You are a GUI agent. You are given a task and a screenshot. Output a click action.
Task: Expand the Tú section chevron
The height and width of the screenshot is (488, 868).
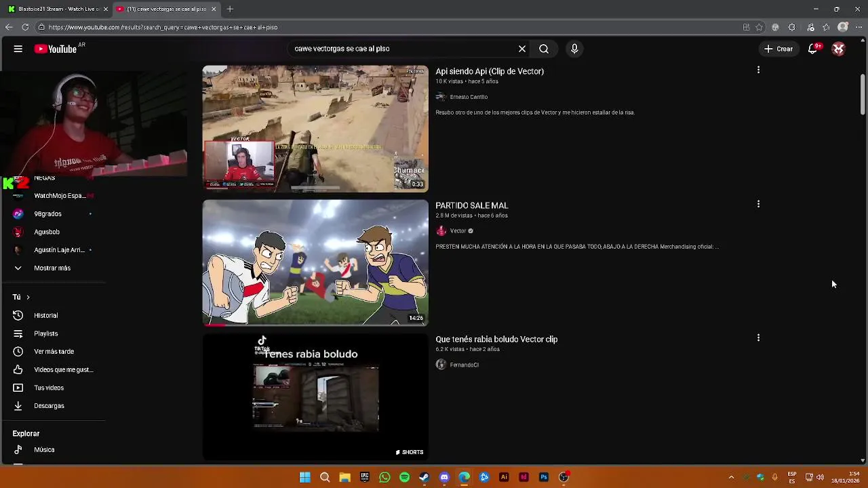[x=28, y=297]
